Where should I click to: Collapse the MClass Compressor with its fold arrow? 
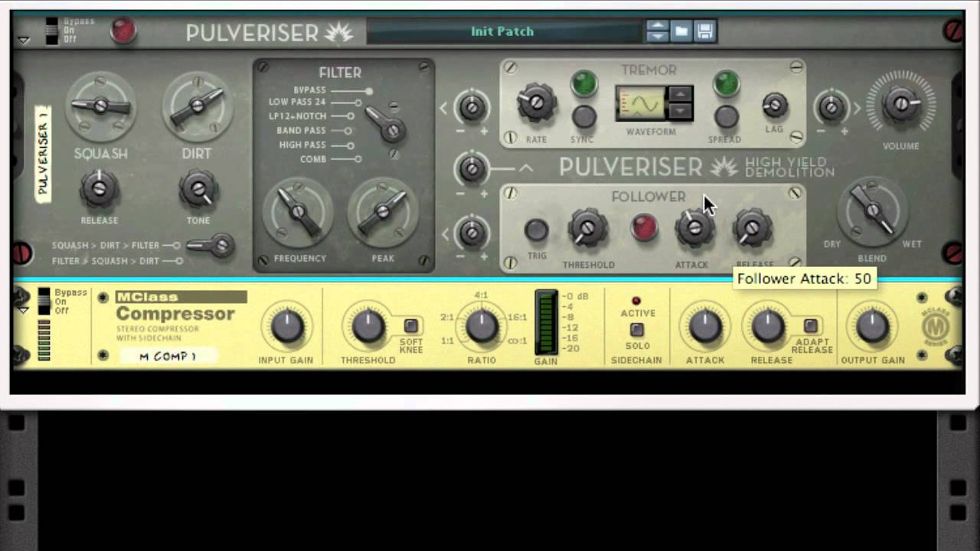(24, 310)
